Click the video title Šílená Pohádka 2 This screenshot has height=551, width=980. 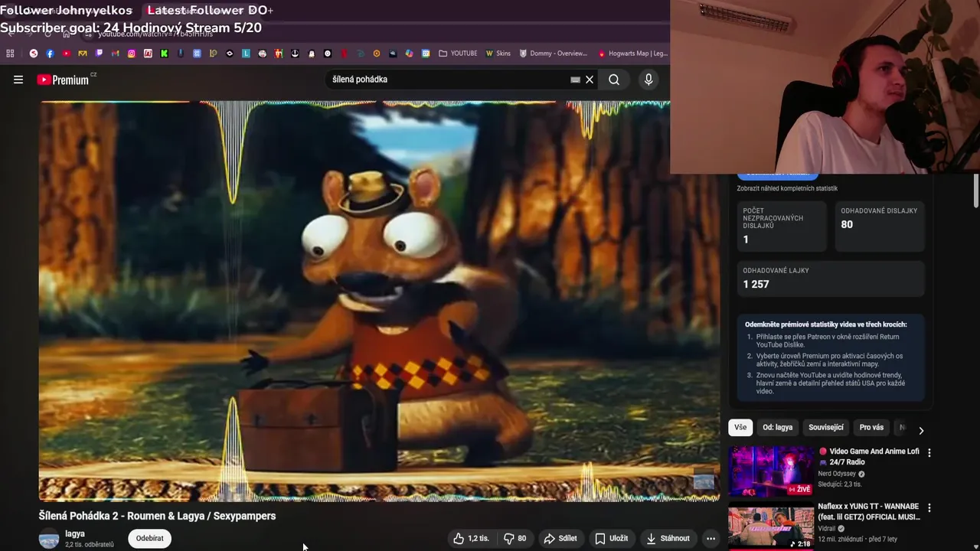[x=157, y=516]
